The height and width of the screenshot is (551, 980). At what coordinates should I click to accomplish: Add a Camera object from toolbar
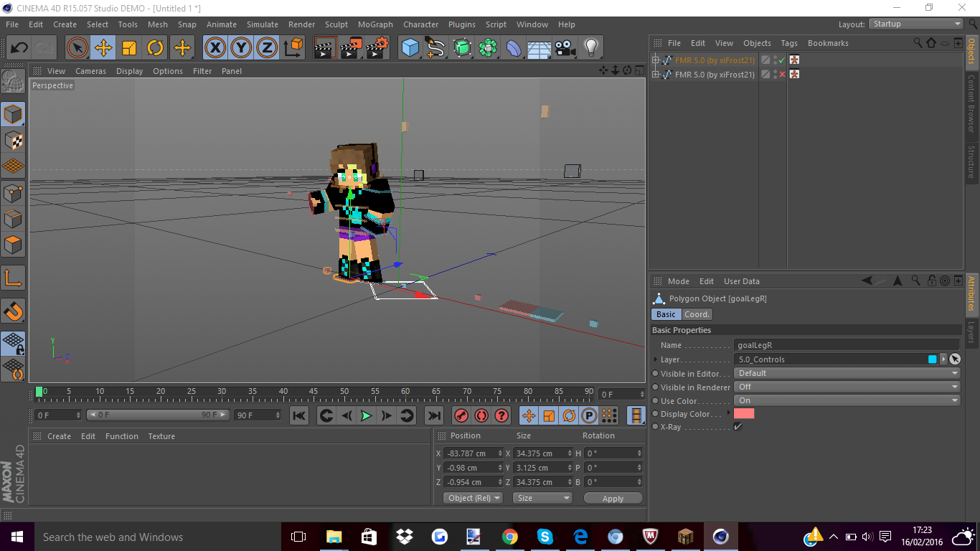tap(565, 48)
